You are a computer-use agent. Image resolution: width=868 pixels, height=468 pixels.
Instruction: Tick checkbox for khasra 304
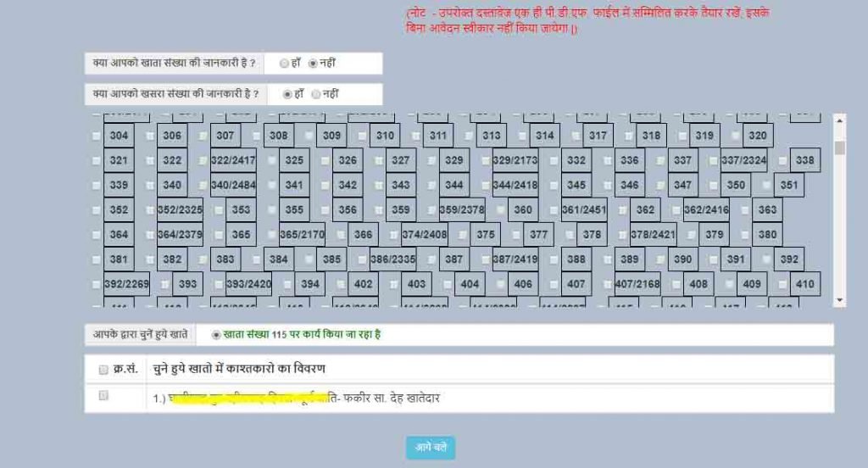tap(97, 136)
